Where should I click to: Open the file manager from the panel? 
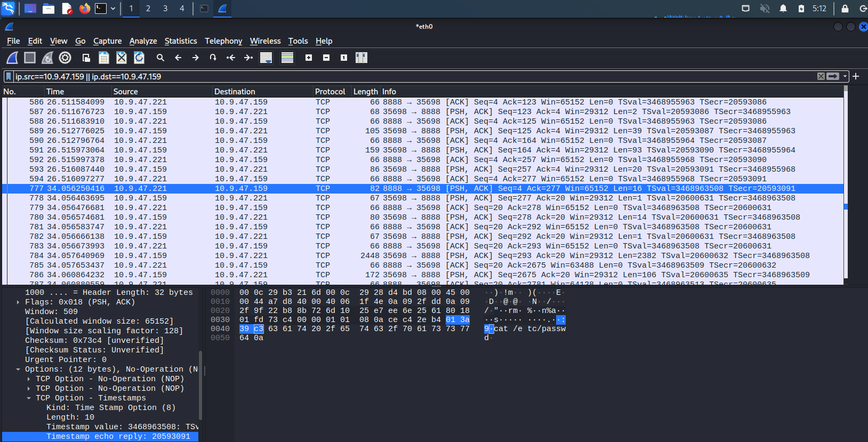pos(49,9)
